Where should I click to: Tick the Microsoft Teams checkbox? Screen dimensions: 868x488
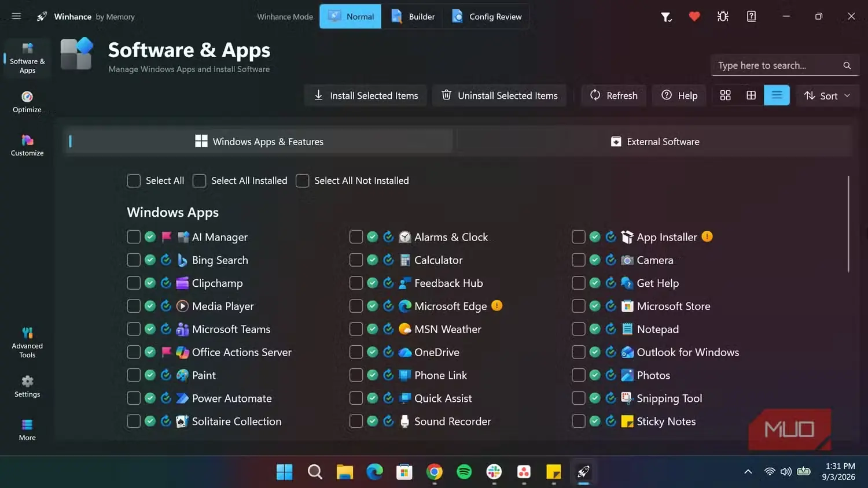(x=134, y=329)
